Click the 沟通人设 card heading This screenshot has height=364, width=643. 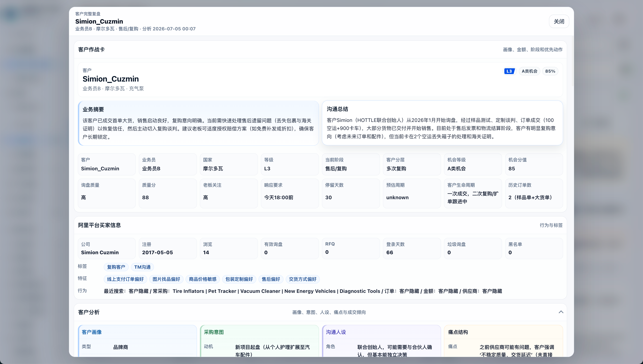click(336, 332)
